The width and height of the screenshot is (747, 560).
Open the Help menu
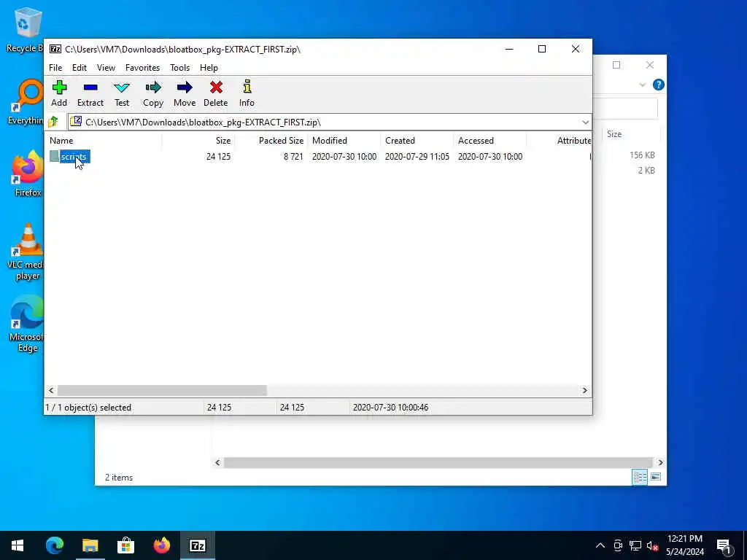209,68
